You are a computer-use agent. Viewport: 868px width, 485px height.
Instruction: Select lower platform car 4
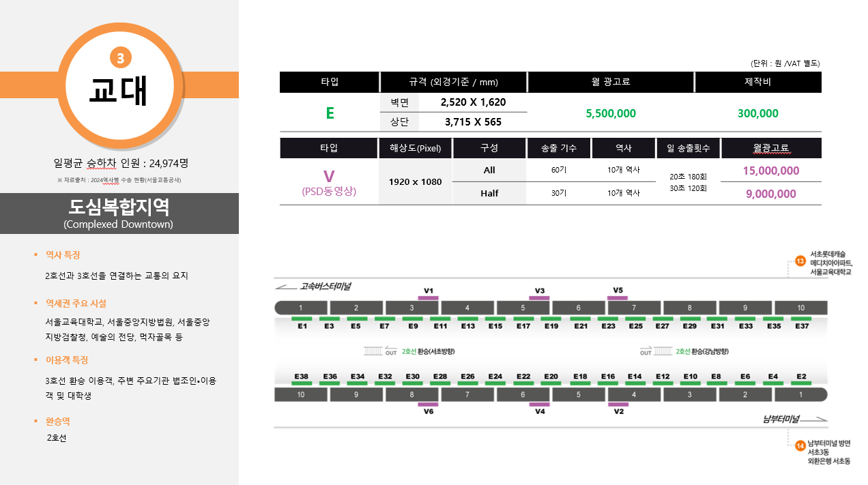[x=634, y=394]
